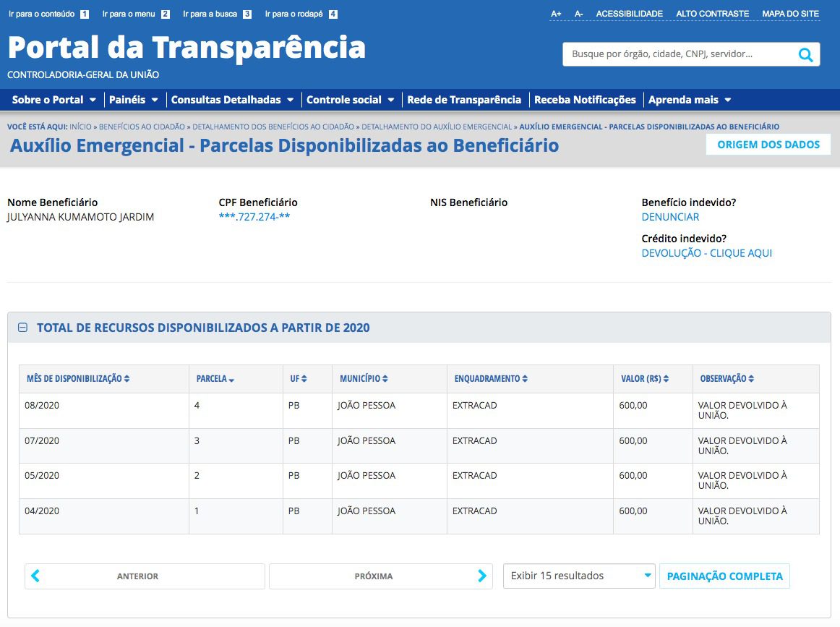
Task: Increase font size with A+
Action: point(556,14)
